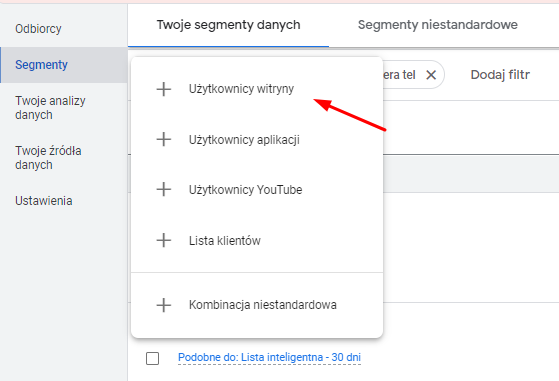Screen dimensions: 559x381
Task: Remove the filter chip using its X icon
Action: (x=431, y=75)
